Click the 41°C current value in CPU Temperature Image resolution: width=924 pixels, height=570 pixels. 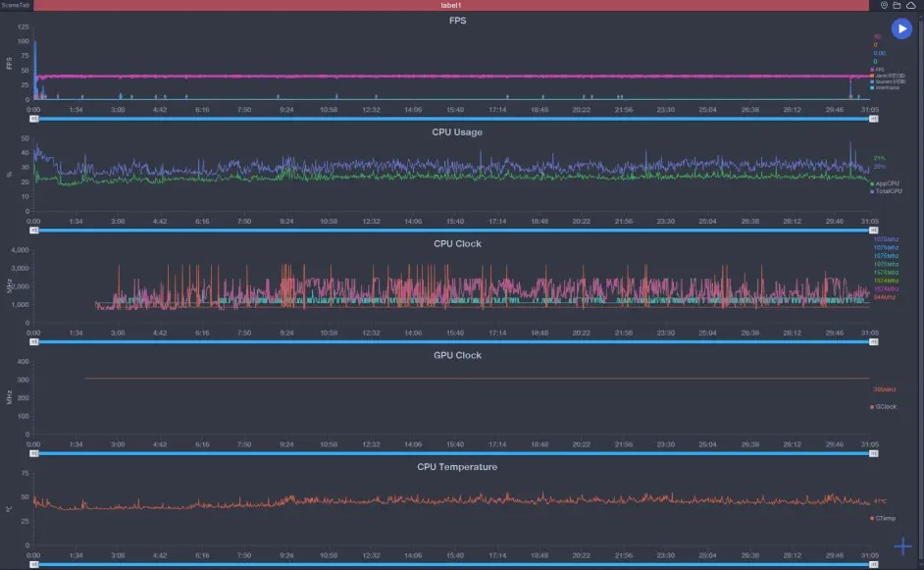[x=880, y=501]
